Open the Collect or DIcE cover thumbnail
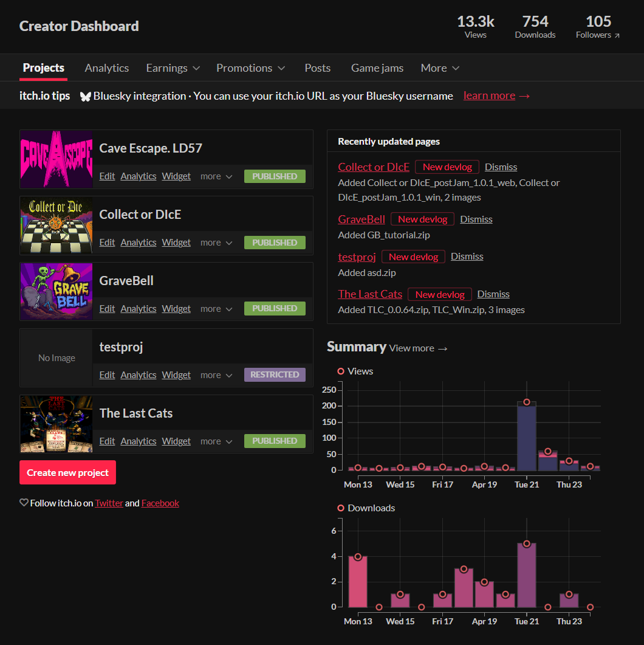This screenshot has height=645, width=644. pyautogui.click(x=57, y=226)
